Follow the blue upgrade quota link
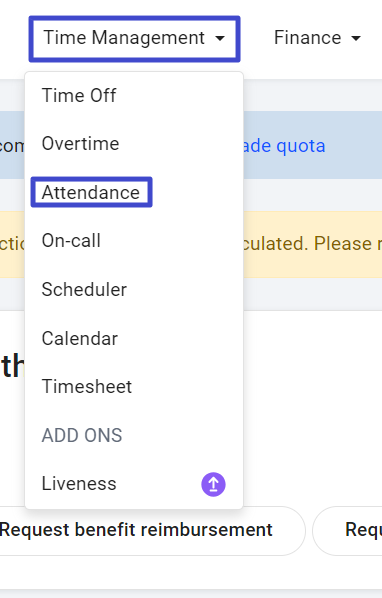382x598 pixels. (x=284, y=146)
